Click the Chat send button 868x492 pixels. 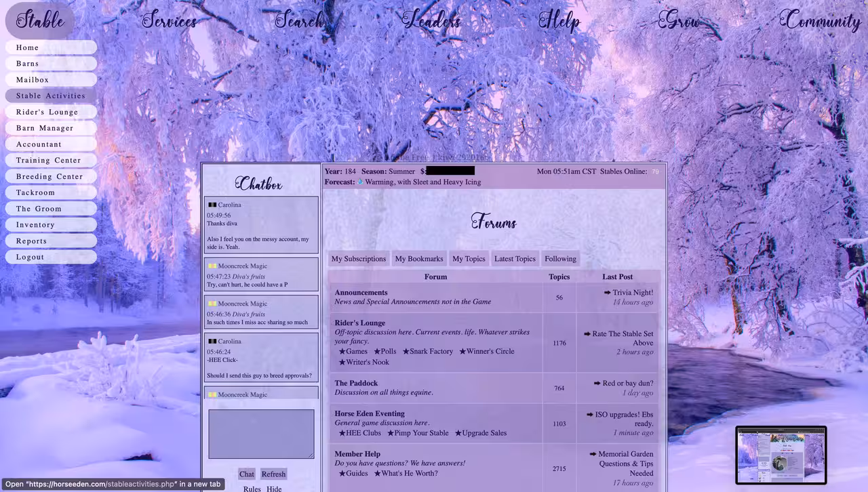click(247, 474)
